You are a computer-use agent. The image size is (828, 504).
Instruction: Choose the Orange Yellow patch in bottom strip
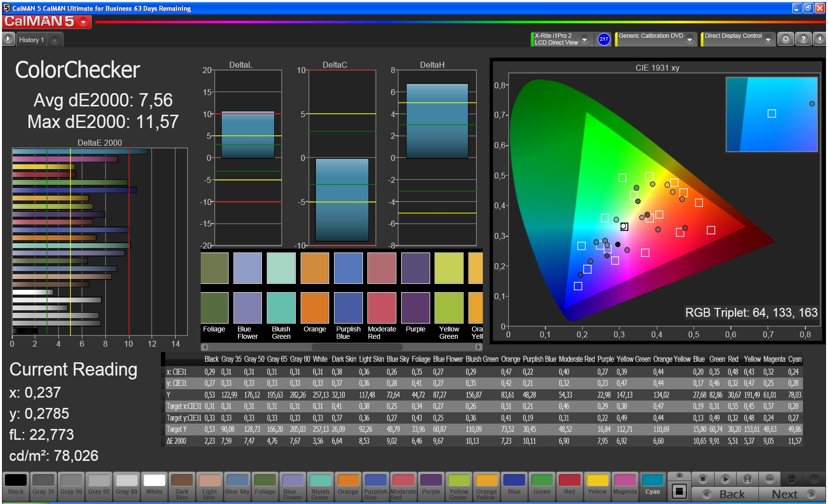(487, 486)
